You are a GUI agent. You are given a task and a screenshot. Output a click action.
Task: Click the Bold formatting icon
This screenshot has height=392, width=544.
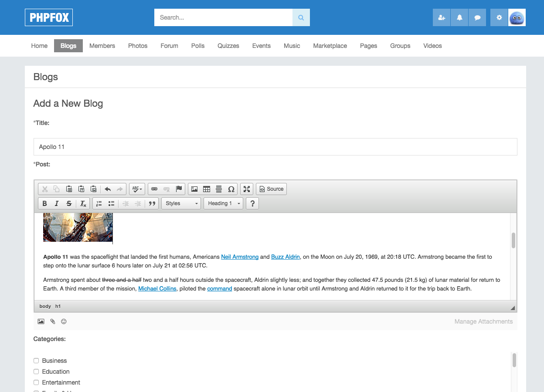44,203
